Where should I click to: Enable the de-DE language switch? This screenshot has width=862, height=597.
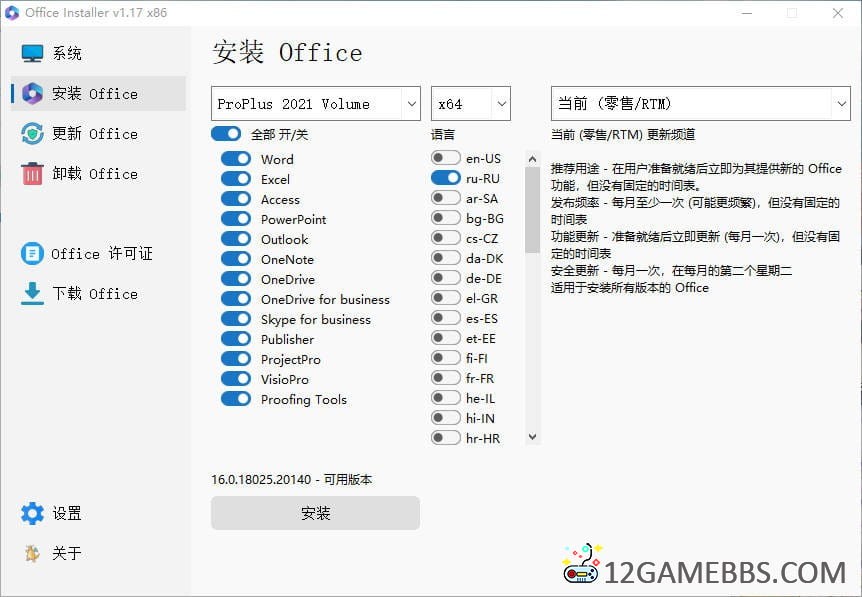pyautogui.click(x=446, y=278)
